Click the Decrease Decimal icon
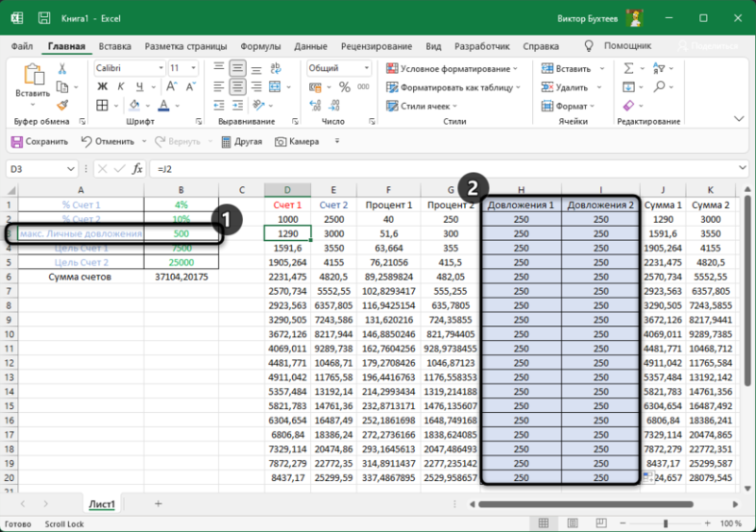756x532 pixels. [335, 105]
